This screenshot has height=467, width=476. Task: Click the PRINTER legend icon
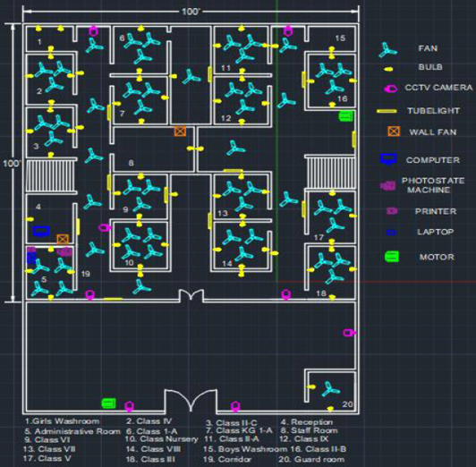pyautogui.click(x=392, y=210)
